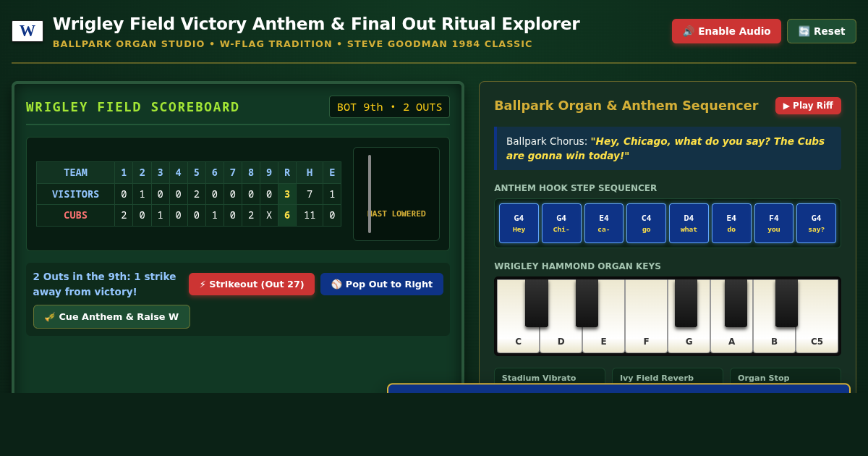Play black key between F and G

click(686, 303)
